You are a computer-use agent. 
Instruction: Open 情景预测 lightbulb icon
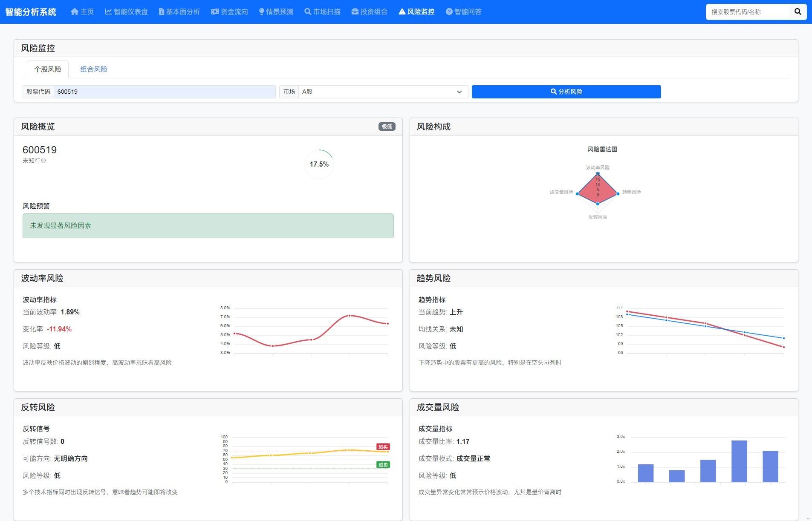[x=262, y=12]
